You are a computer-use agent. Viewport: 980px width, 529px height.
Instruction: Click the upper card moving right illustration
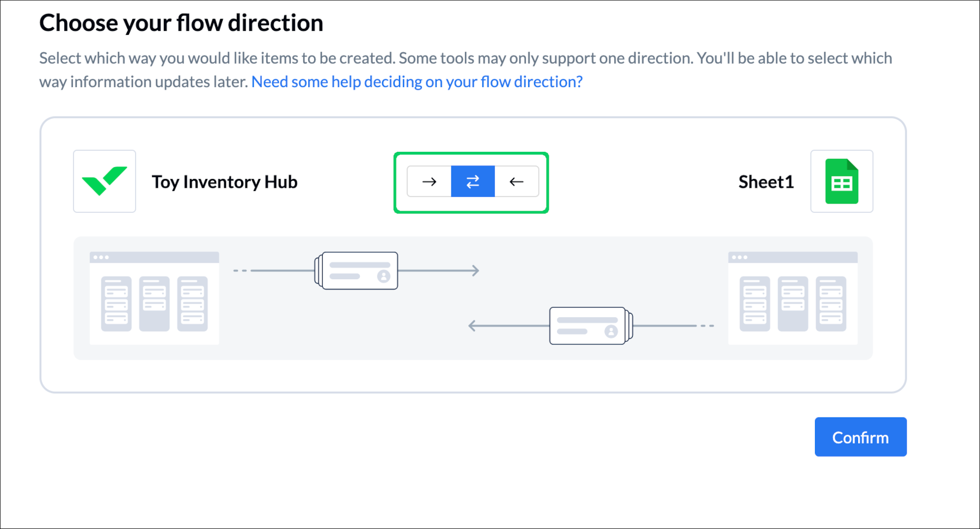click(357, 270)
